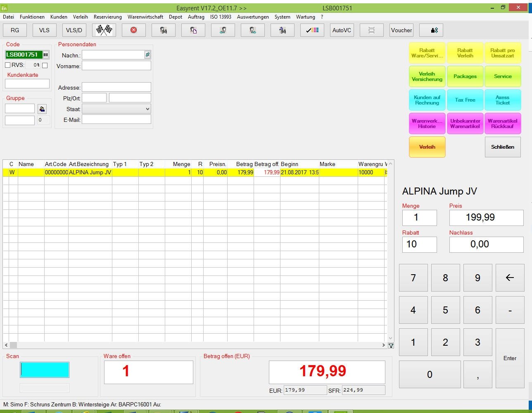The image size is (532, 413).
Task: Click the E-Mail input field
Action: [116, 119]
